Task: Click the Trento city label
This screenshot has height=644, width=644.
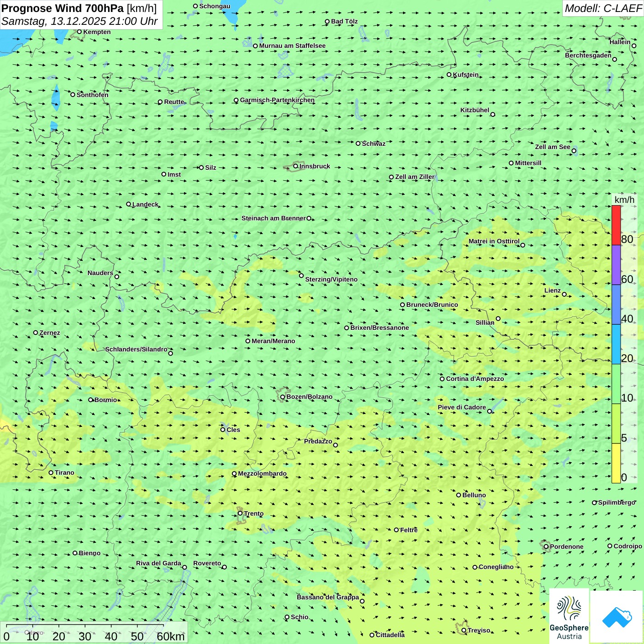Action: pyautogui.click(x=254, y=513)
